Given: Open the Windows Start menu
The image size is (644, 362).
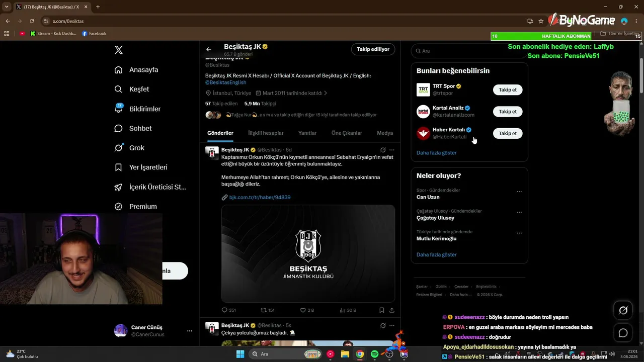Looking at the screenshot, I should point(240,354).
